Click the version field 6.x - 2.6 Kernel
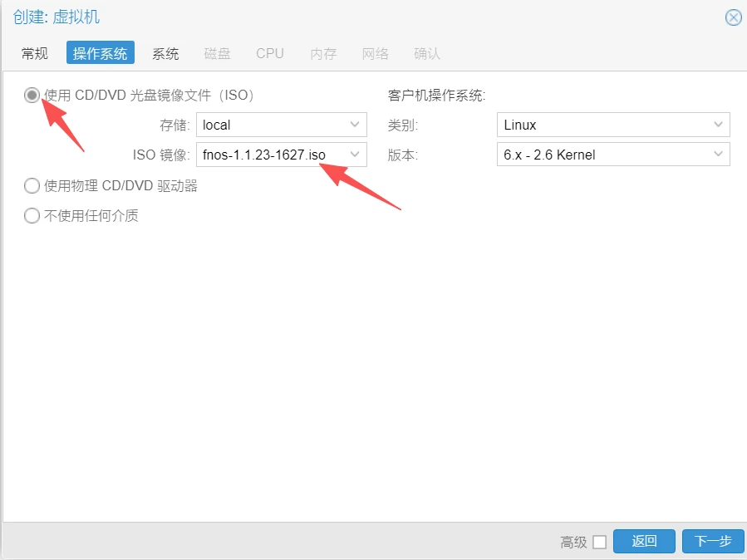747x560 pixels. point(602,155)
